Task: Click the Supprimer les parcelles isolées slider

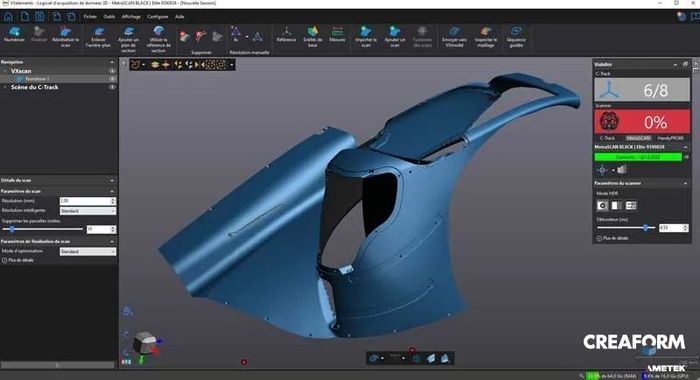Action: point(43,229)
